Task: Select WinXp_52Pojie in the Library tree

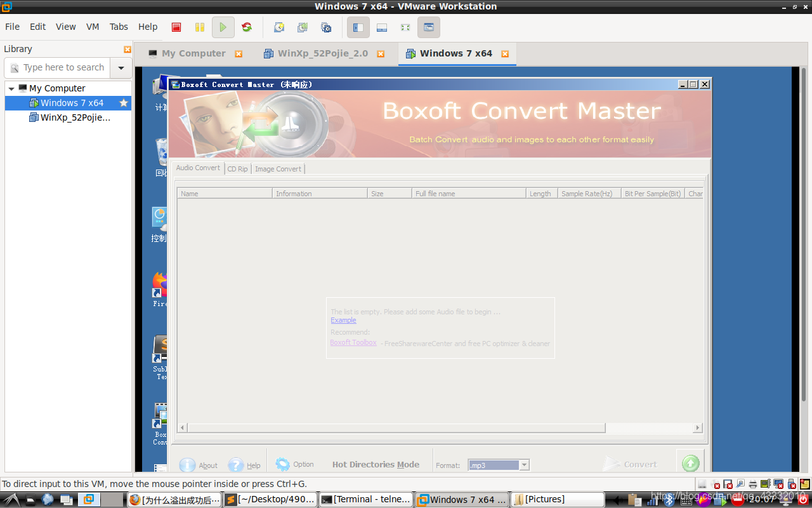Action: click(69, 117)
